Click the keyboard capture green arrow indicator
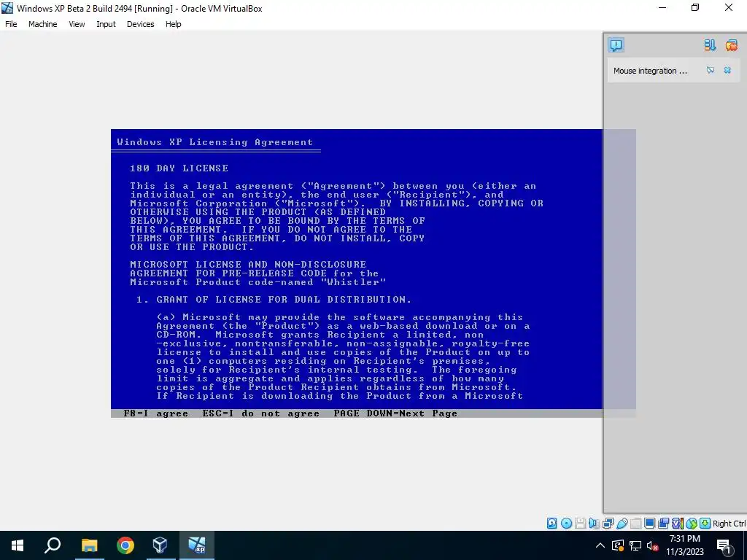The height and width of the screenshot is (560, 747). [x=705, y=524]
